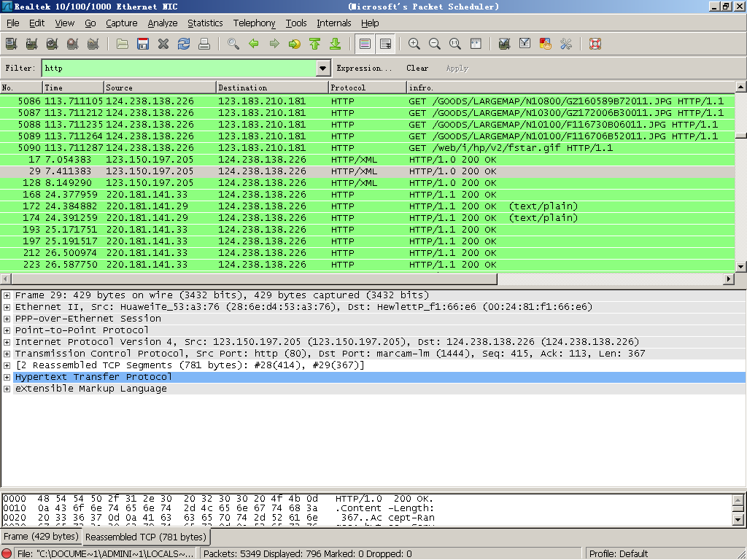This screenshot has height=560, width=747.
Task: Zoom out on packet text
Action: point(435,44)
